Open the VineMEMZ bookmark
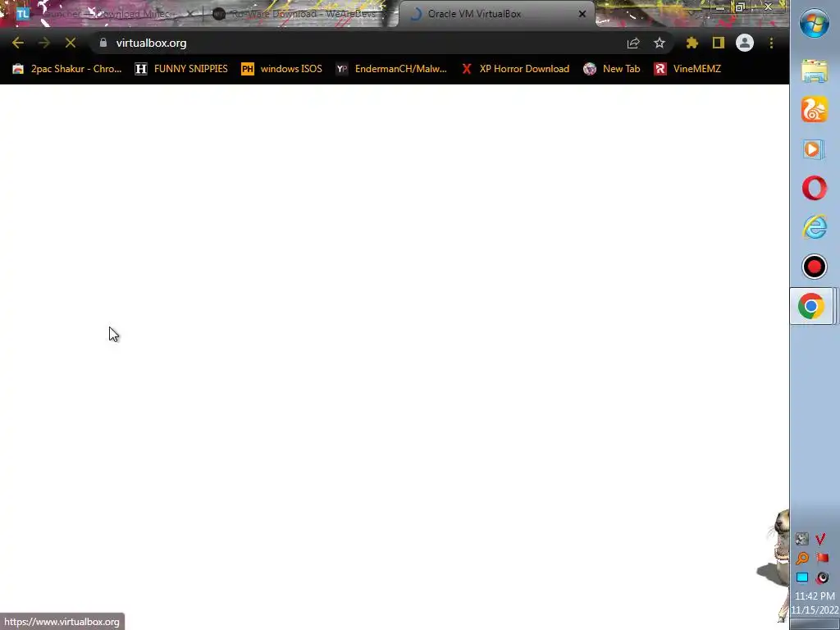The image size is (840, 630). click(x=687, y=69)
